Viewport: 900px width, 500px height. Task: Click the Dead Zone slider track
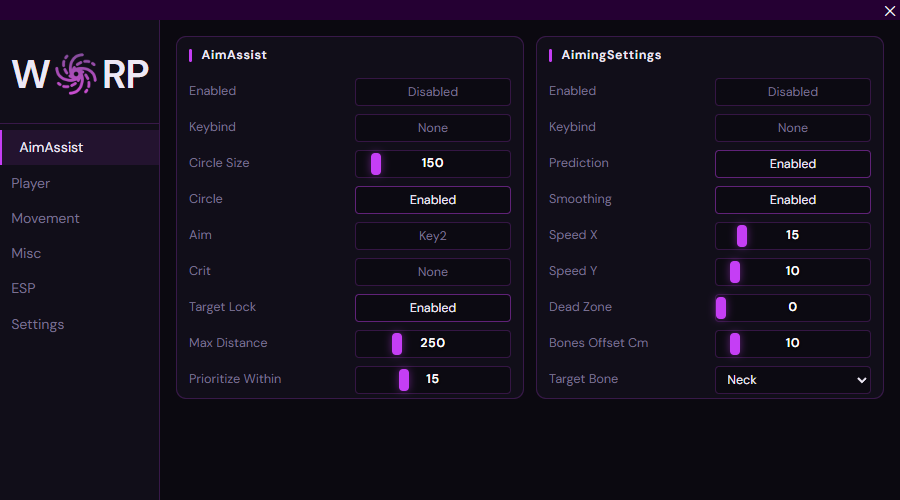pos(792,308)
